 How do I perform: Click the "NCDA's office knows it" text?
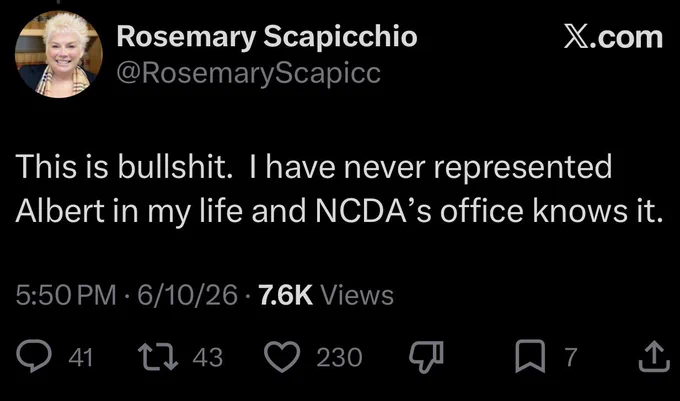tap(489, 211)
